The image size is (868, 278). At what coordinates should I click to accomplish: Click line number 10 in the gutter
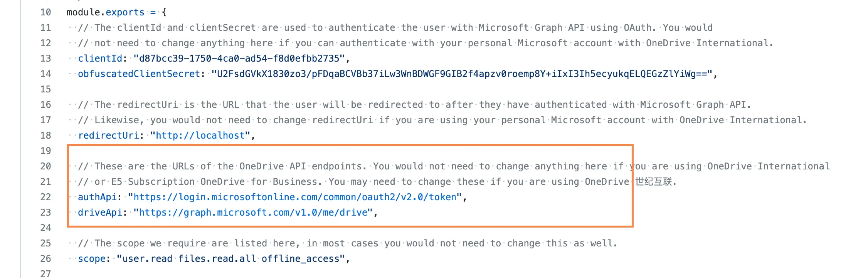pos(45,12)
